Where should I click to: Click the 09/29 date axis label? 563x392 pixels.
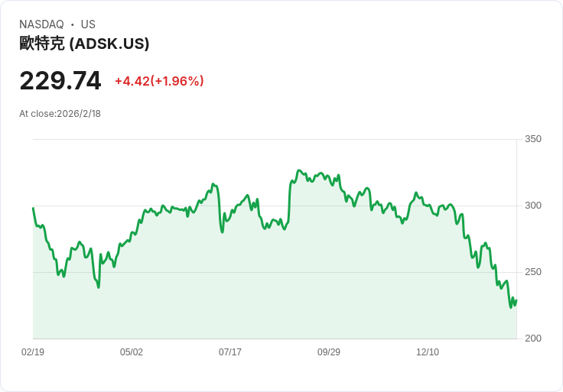(328, 352)
